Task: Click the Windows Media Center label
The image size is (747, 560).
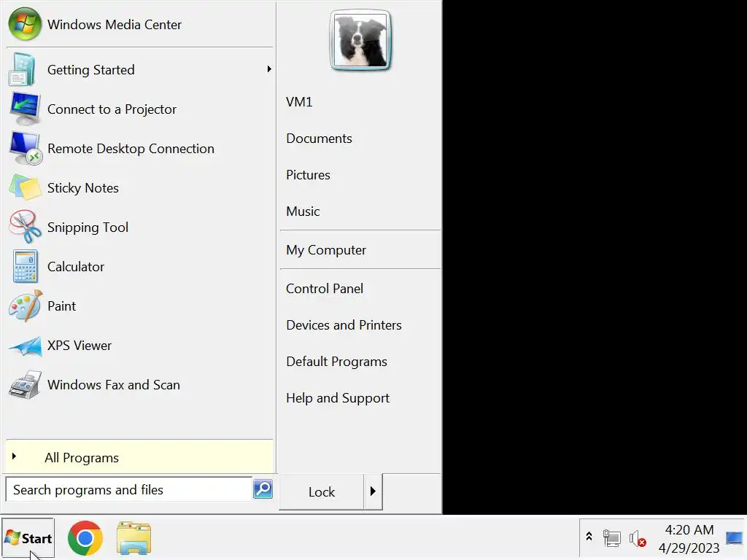Action: (x=115, y=25)
